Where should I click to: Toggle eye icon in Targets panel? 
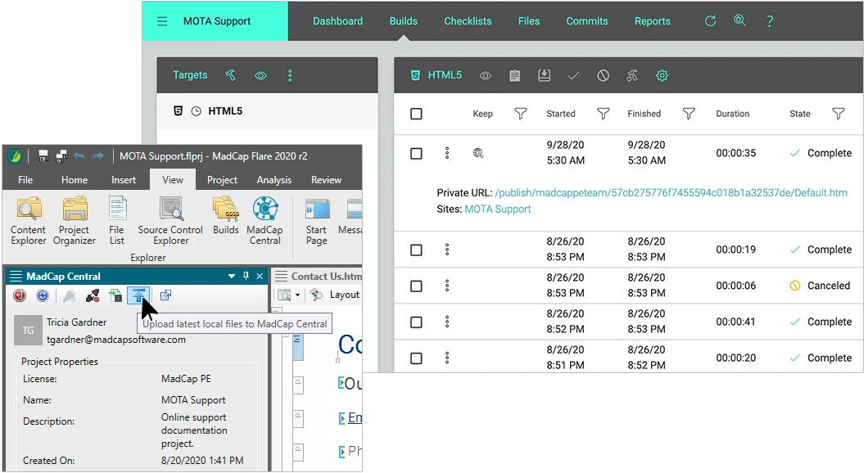[x=260, y=76]
